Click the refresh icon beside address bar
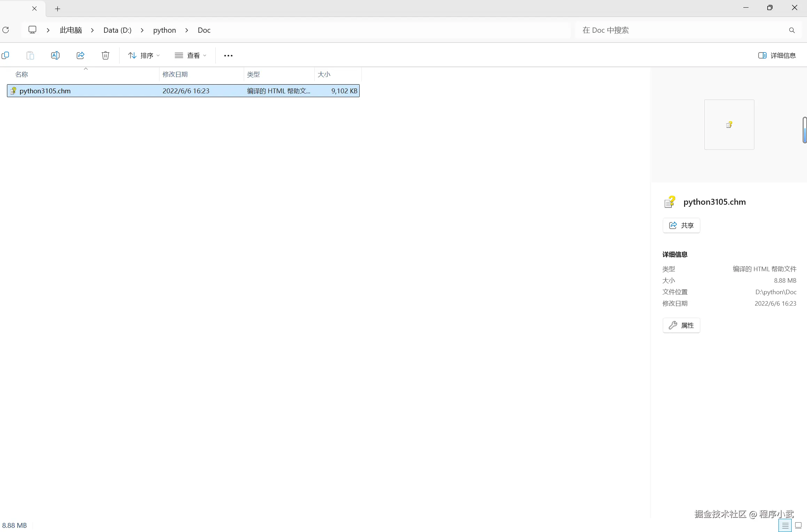 pos(6,30)
